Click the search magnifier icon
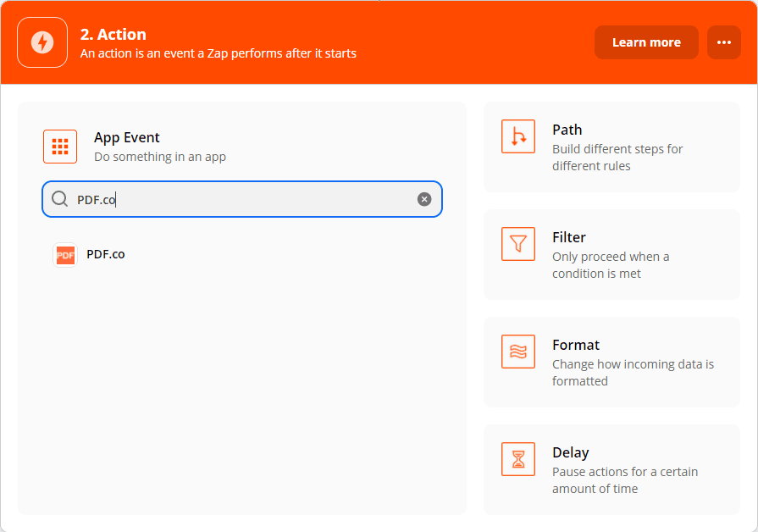Viewport: 758px width, 532px height. pyautogui.click(x=59, y=198)
